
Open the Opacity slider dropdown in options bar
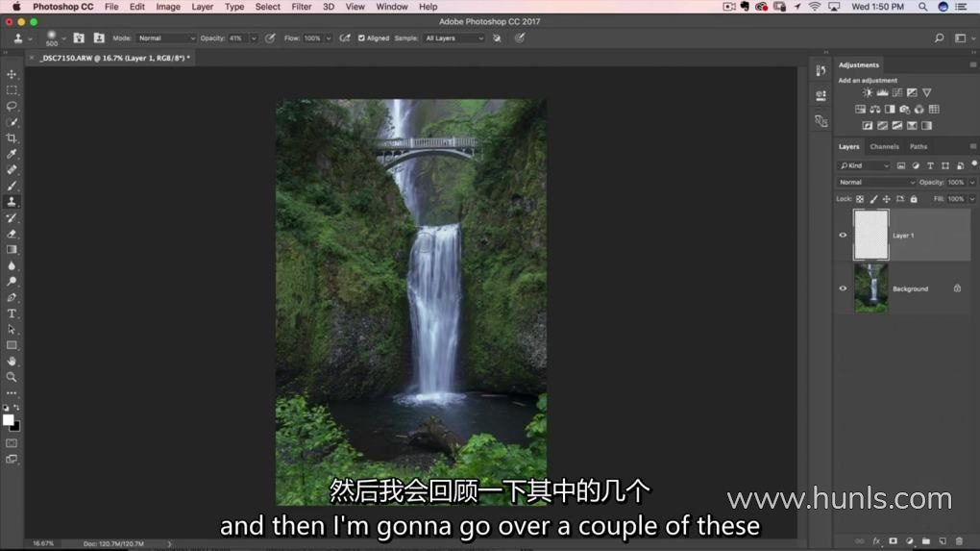(x=254, y=38)
